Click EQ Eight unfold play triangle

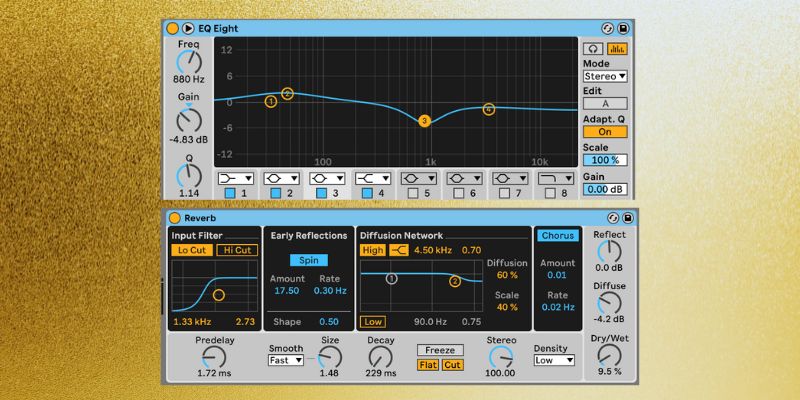tap(188, 29)
